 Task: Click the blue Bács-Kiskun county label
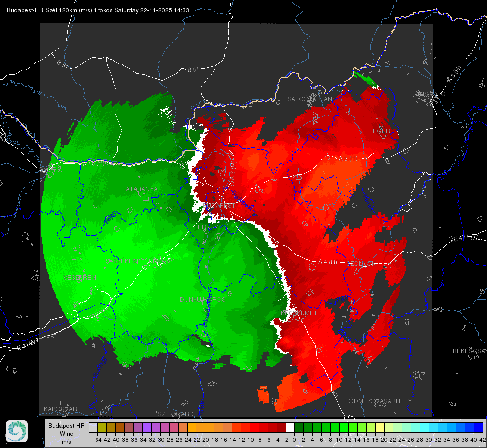207,309
